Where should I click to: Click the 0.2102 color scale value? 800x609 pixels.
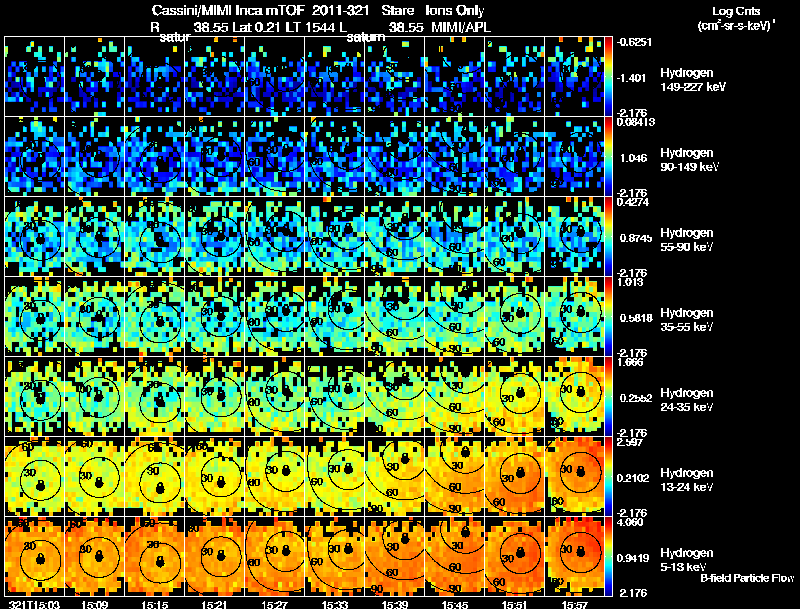tap(635, 478)
